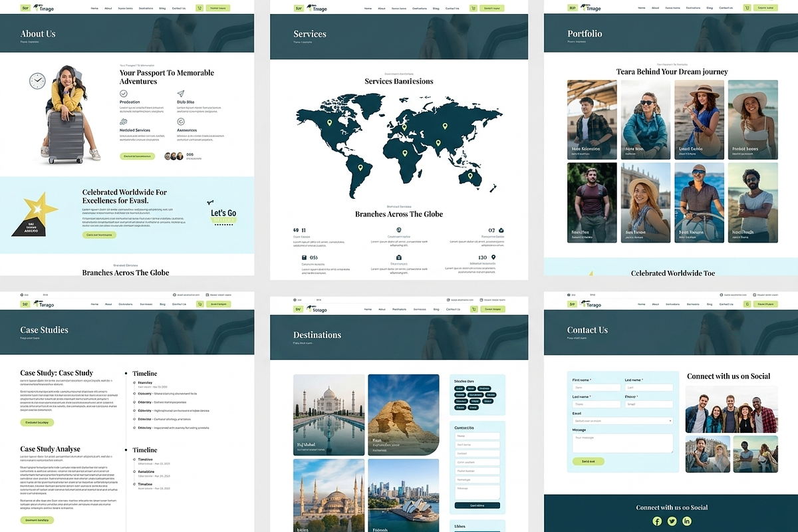Click the green button under Celebrated Worldwide text
This screenshot has height=532, width=798.
pyautogui.click(x=99, y=235)
